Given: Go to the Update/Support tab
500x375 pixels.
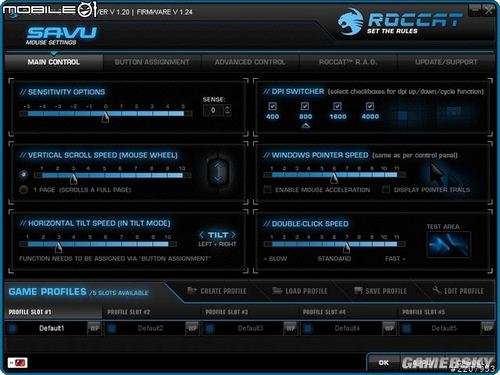Looking at the screenshot, I should click(x=446, y=62).
